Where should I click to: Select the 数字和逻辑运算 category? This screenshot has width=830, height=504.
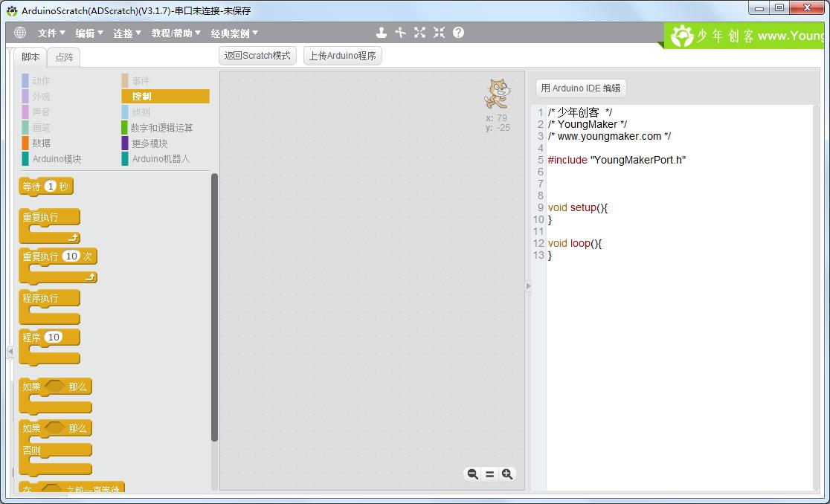pos(157,127)
